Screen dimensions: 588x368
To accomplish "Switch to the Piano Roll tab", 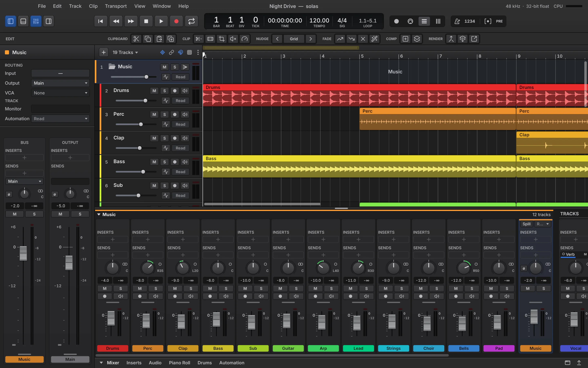I will [x=179, y=363].
